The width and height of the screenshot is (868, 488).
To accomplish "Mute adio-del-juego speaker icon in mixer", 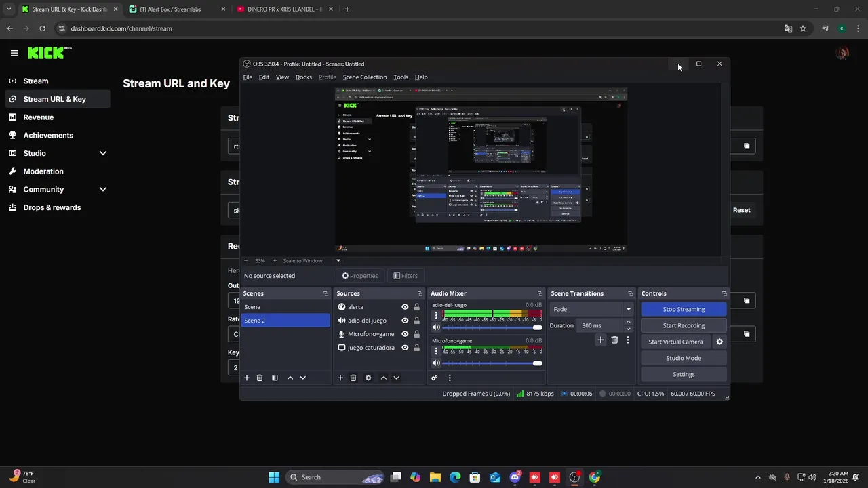I will tap(436, 327).
